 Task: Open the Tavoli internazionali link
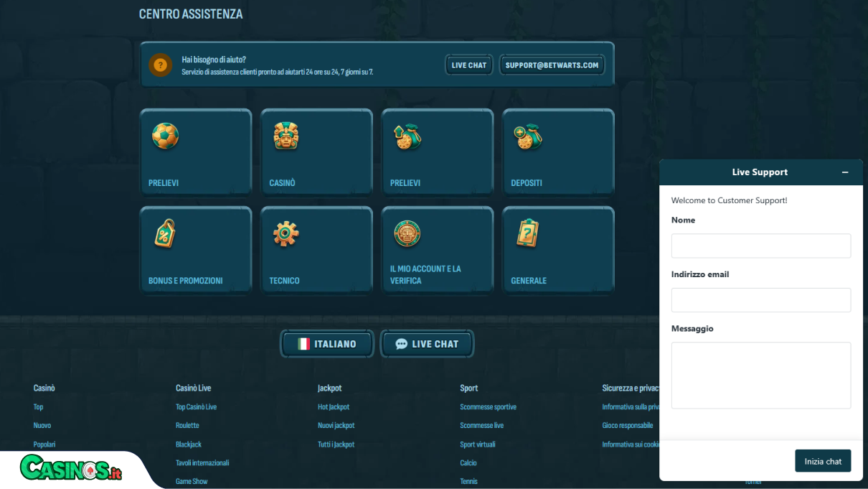pos(202,463)
